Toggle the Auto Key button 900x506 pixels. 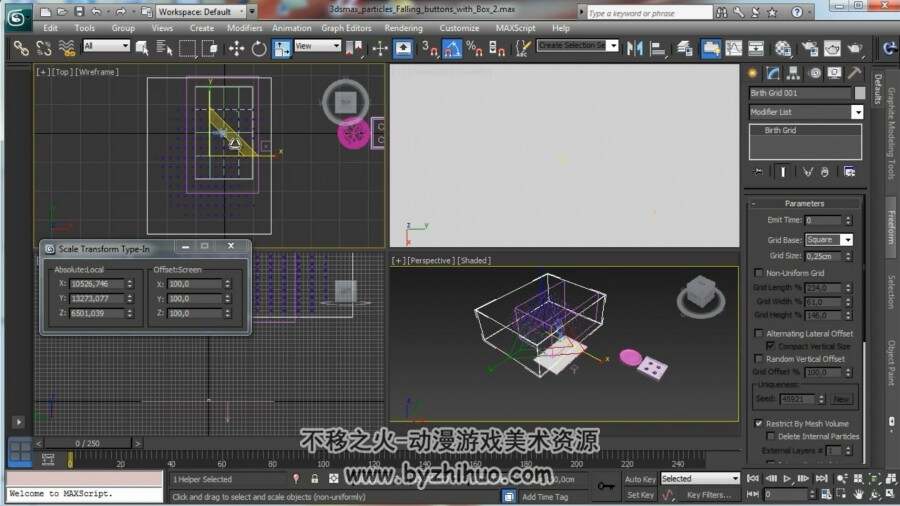(640, 479)
